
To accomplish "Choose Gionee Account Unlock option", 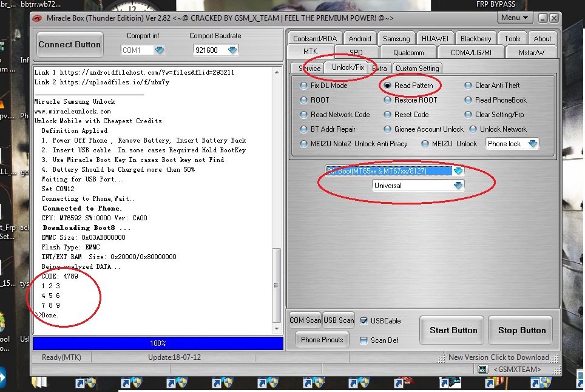I will (x=387, y=129).
